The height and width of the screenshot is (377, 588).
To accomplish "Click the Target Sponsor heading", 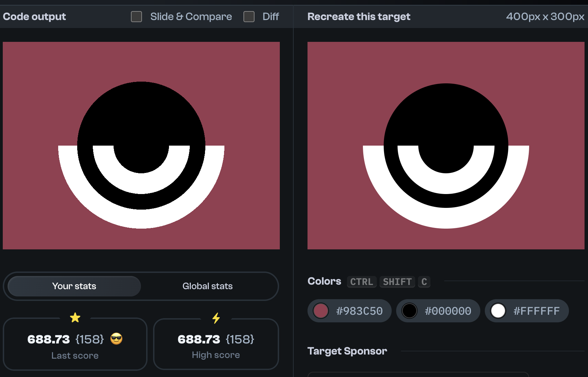I will pyautogui.click(x=347, y=351).
